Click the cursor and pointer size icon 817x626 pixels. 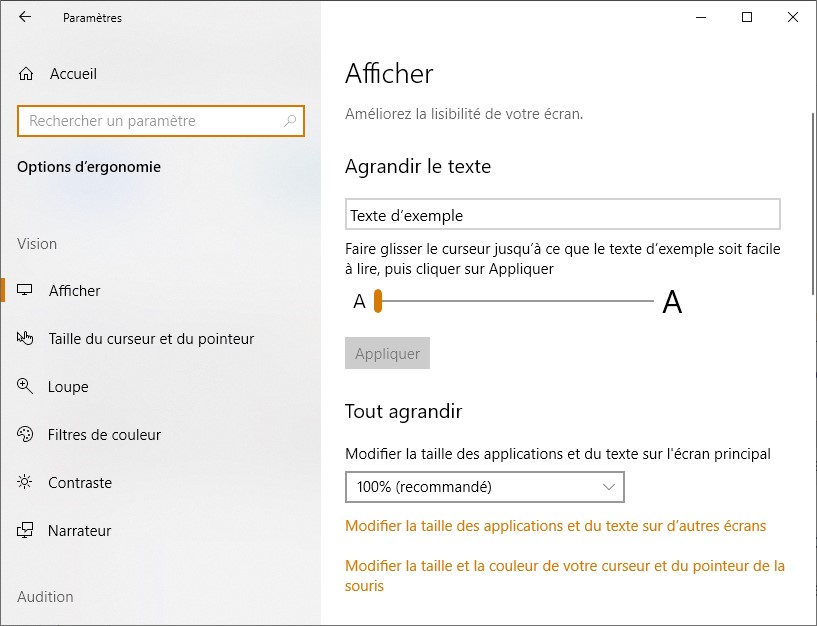pyautogui.click(x=26, y=339)
